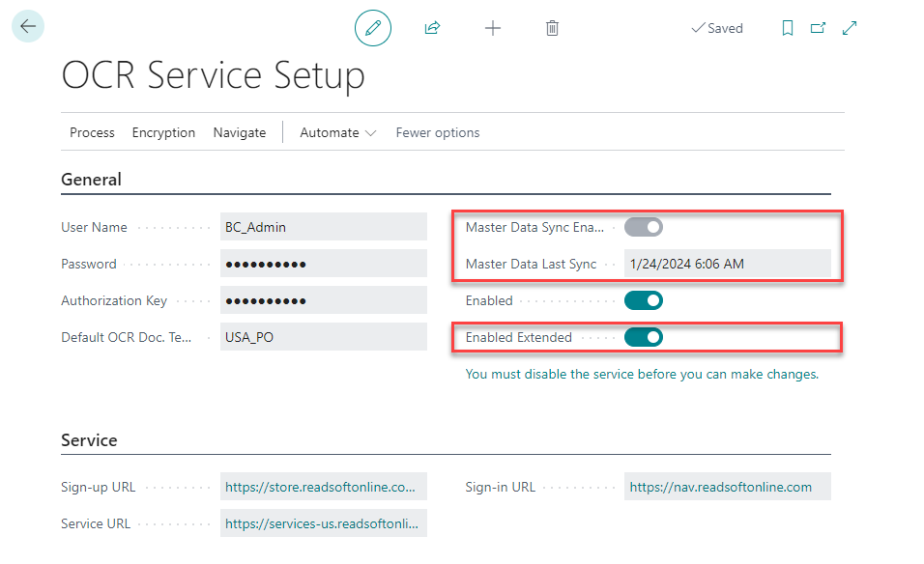The height and width of the screenshot is (564, 924).
Task: Open the Sign-in URL link
Action: pos(720,487)
